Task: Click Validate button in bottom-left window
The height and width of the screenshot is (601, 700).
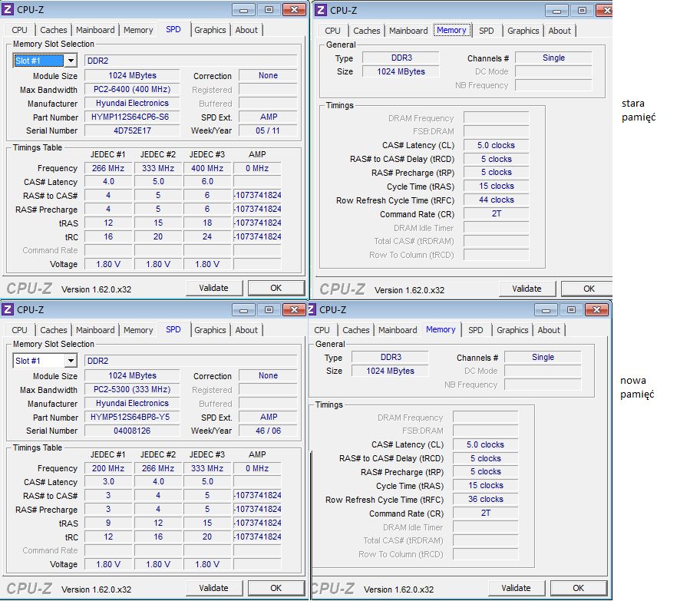Action: coord(213,588)
